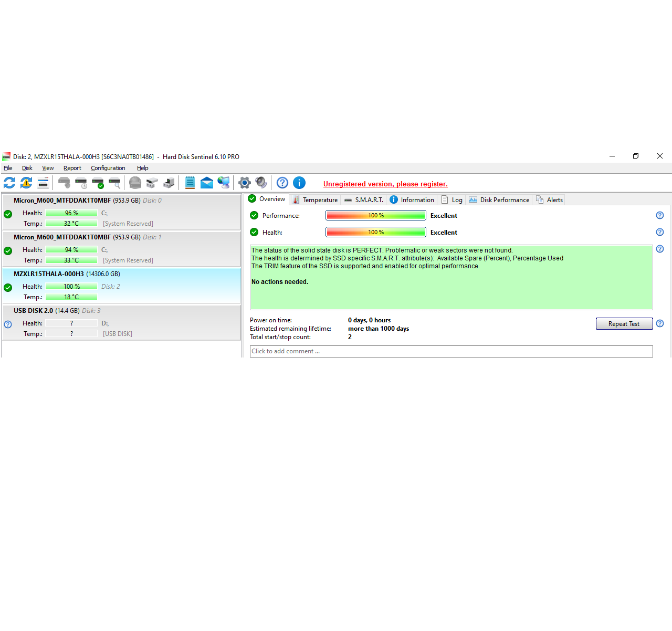Click the "Total start/stop count:" label
Image resolution: width=672 pixels, height=631 pixels.
[x=280, y=337]
